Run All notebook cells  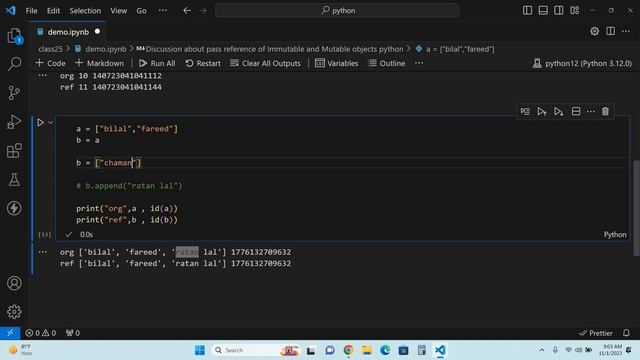157,63
